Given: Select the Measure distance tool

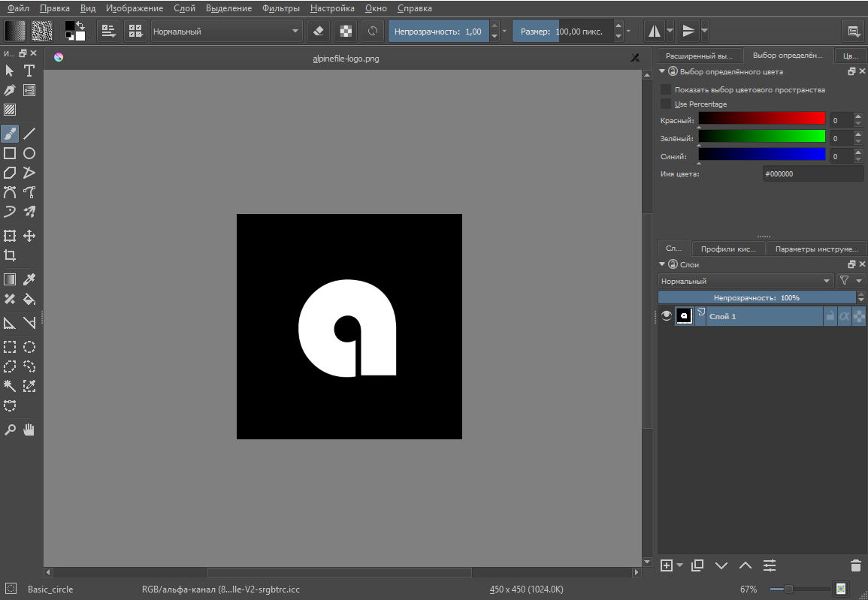Looking at the screenshot, I should point(29,323).
